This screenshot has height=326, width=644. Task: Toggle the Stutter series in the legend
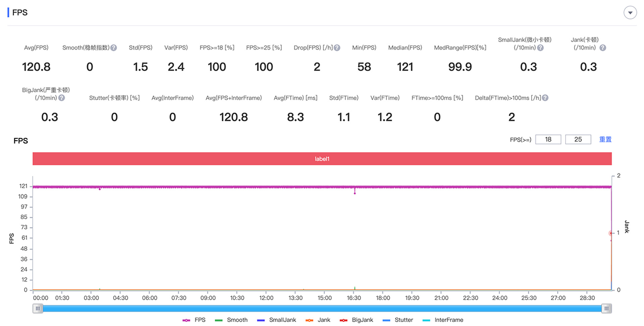point(397,320)
